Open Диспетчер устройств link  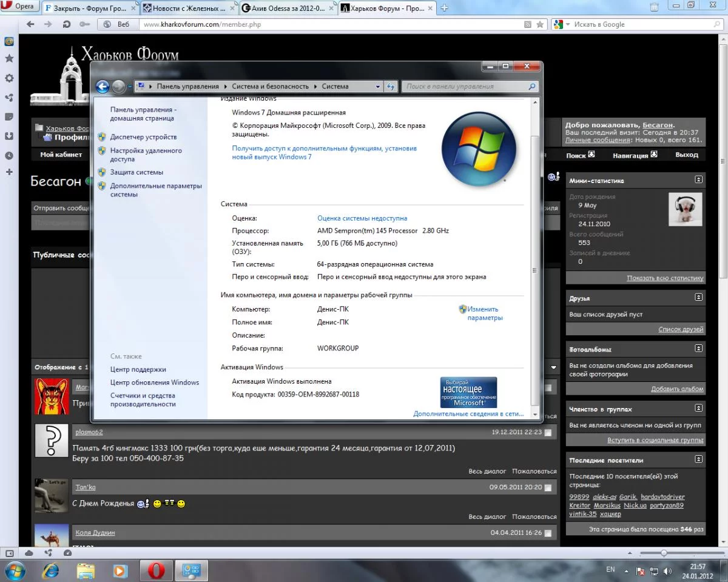(x=143, y=137)
